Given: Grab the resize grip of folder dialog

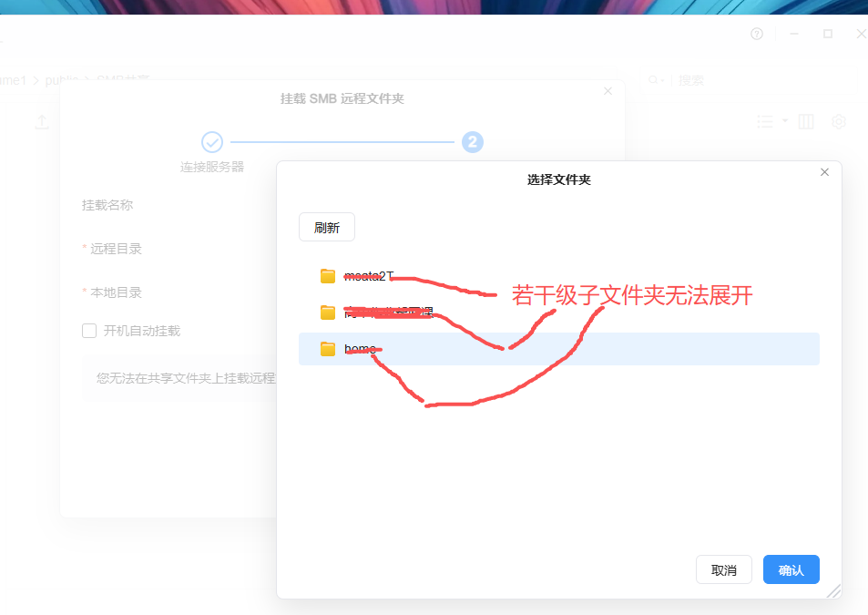Looking at the screenshot, I should pyautogui.click(x=833, y=591).
